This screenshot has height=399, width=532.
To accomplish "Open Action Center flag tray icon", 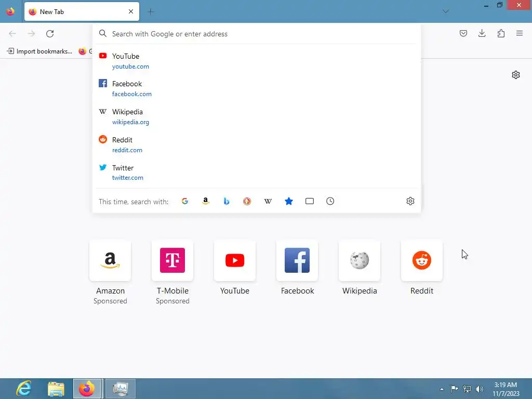I will (454, 389).
